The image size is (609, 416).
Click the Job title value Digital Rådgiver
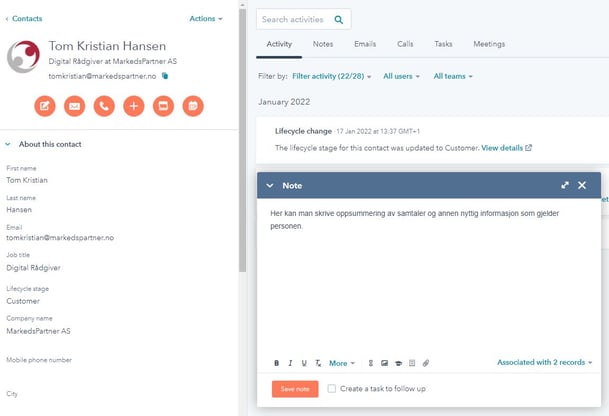tap(33, 268)
